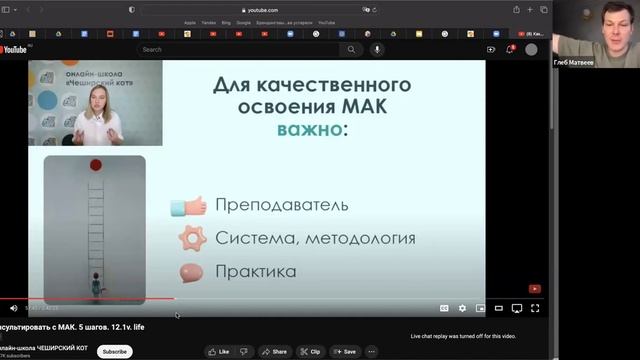Open the Create video button
The width and height of the screenshot is (640, 360).
tap(491, 50)
